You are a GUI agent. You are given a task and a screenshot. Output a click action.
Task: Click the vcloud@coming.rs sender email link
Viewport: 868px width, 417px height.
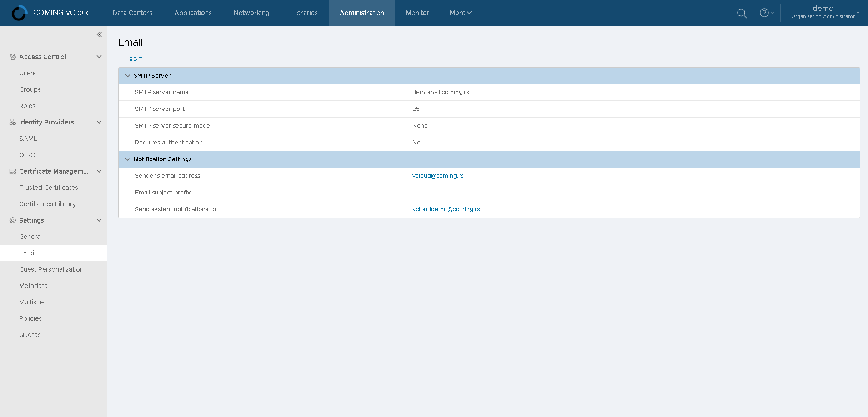pos(438,176)
